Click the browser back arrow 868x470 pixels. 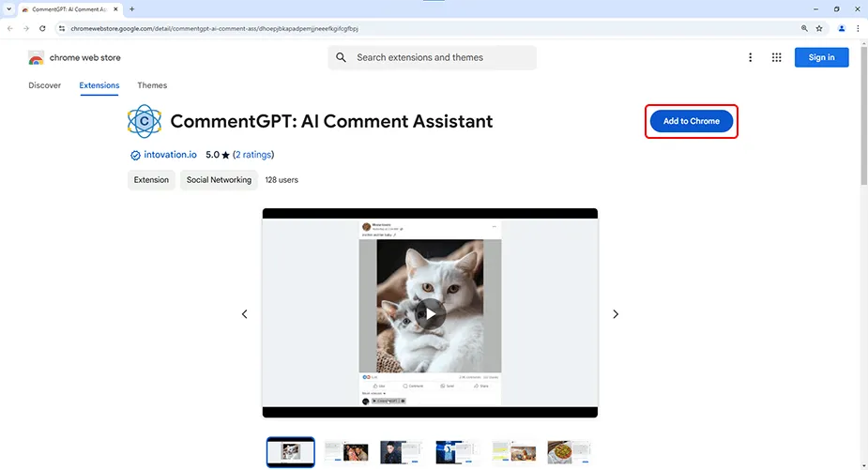(x=10, y=29)
